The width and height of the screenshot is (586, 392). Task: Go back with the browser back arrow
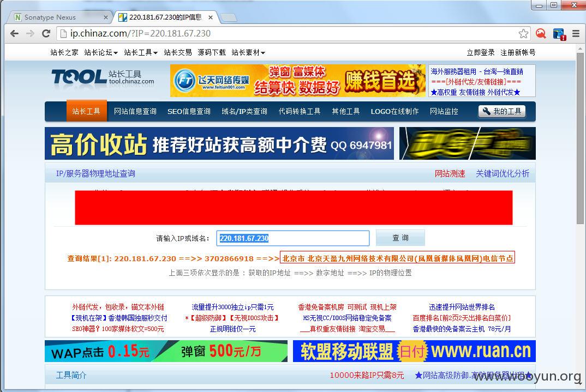pyautogui.click(x=15, y=34)
